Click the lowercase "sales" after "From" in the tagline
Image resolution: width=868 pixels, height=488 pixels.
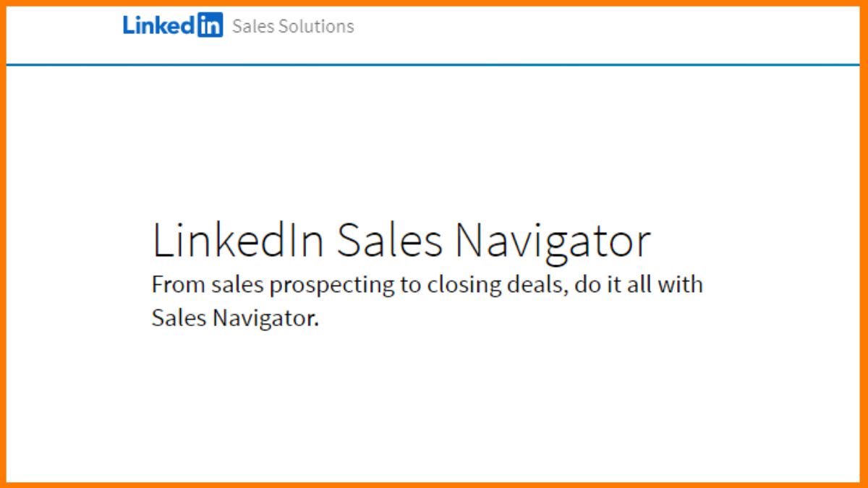[231, 284]
